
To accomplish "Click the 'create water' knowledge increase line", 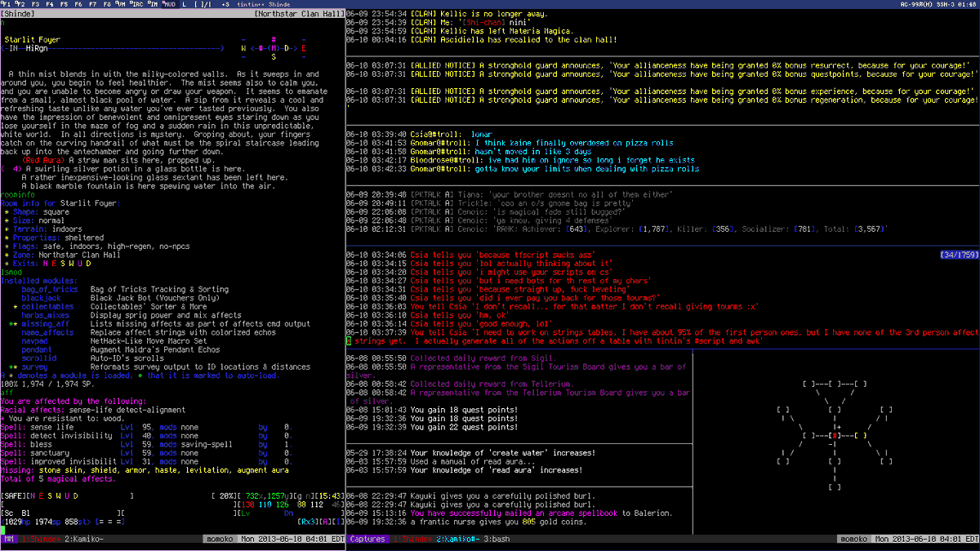I will pos(471,452).
